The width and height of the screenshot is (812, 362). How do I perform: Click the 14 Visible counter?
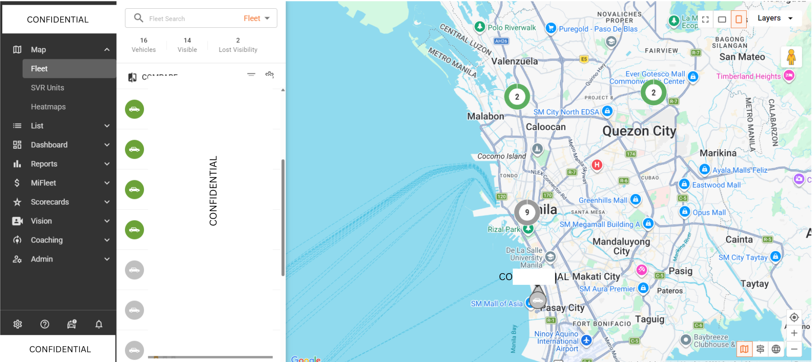[x=187, y=45]
